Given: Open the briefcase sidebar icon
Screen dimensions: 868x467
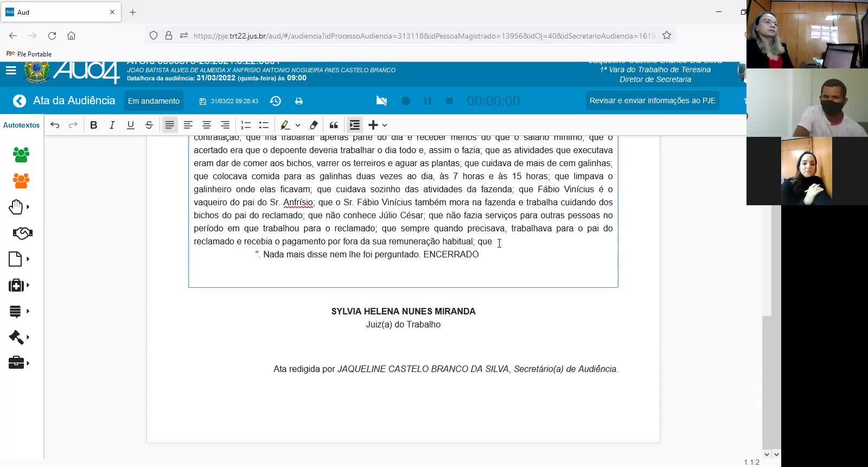Looking at the screenshot, I should pyautogui.click(x=16, y=363).
